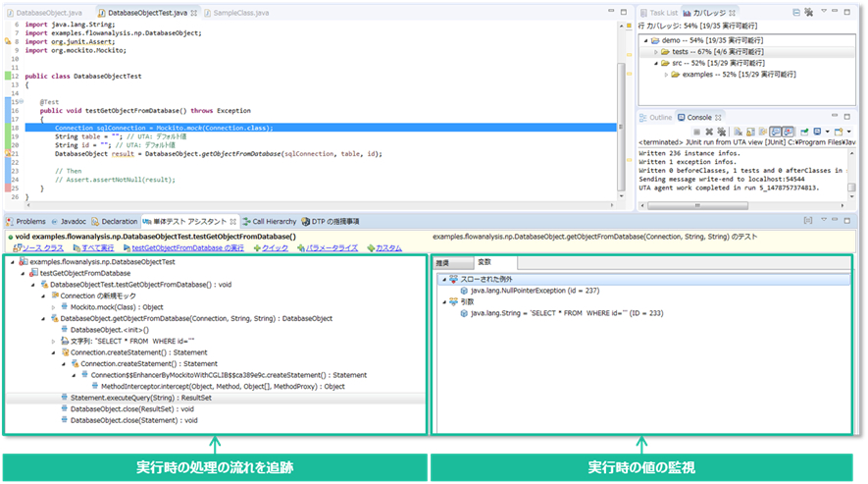This screenshot has width=868, height=484.
Task: Select the Outline view tab
Action: pyautogui.click(x=655, y=118)
